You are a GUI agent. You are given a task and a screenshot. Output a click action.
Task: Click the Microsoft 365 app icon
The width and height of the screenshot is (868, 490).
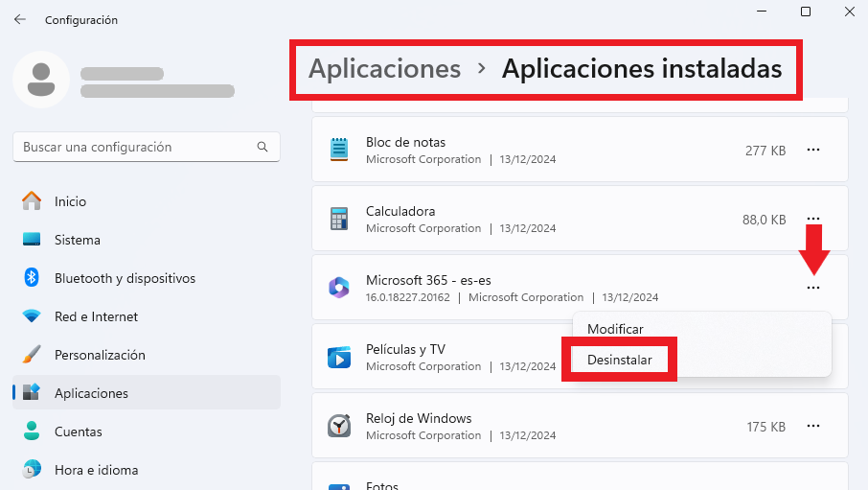click(339, 288)
